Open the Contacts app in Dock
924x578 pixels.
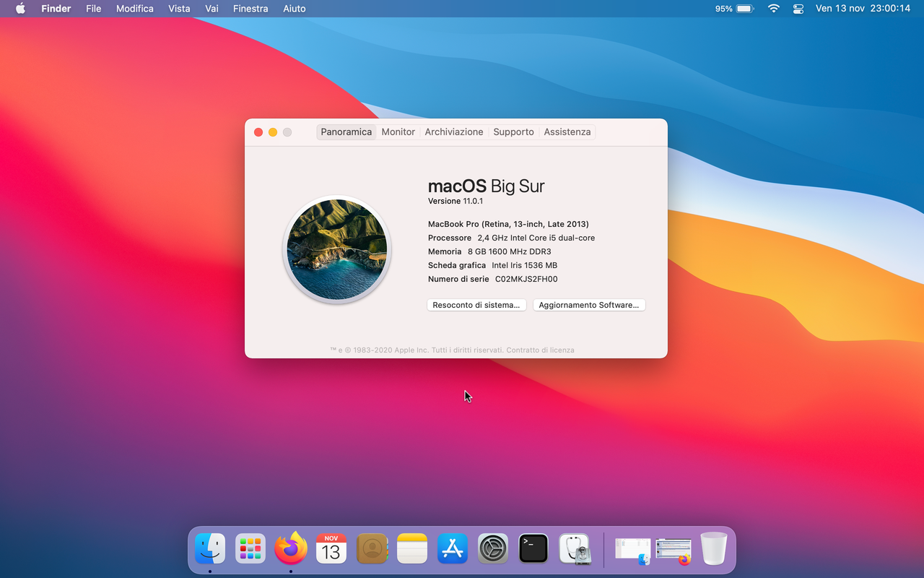point(372,549)
